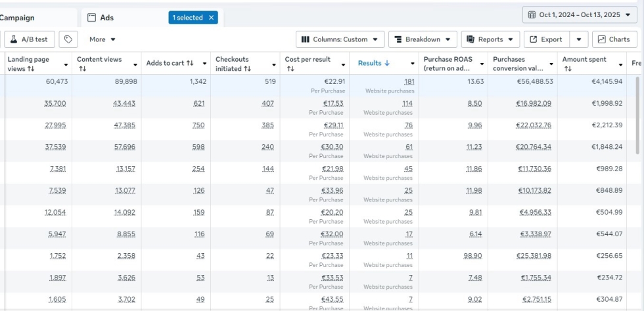Switch to the Campaign tab
This screenshot has width=644, height=311.
18,18
